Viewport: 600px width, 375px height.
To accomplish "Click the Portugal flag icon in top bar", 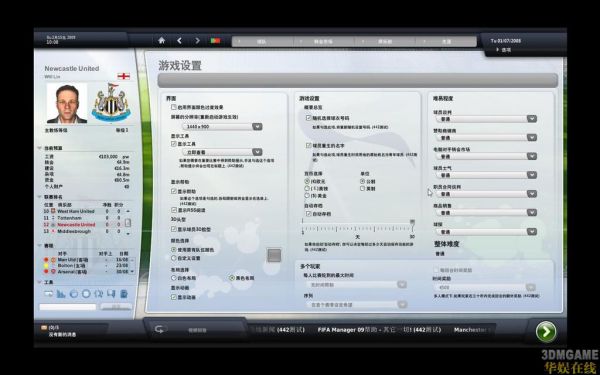I will tap(215, 41).
